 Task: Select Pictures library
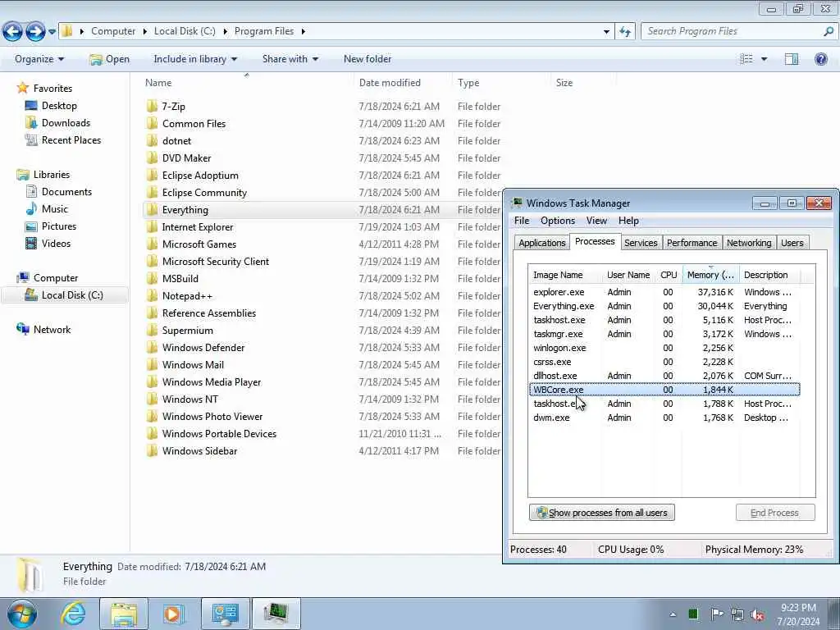click(x=58, y=226)
